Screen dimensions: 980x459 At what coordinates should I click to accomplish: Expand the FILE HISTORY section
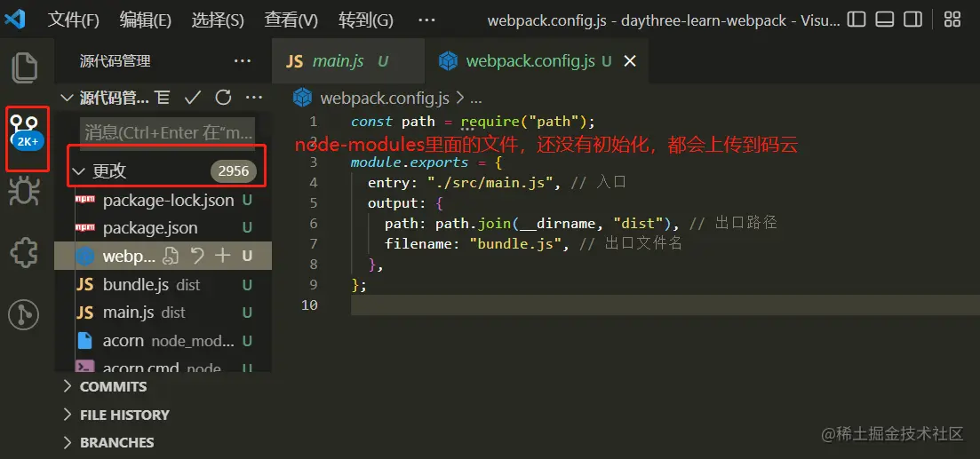68,415
